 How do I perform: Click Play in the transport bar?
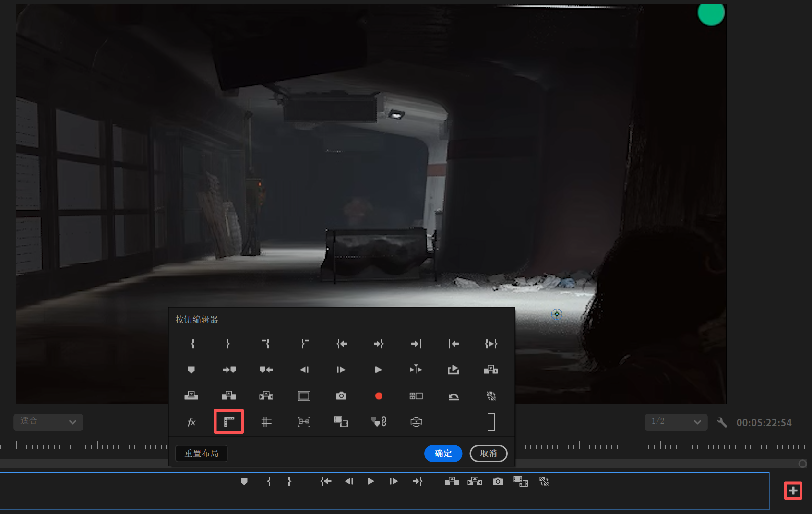coord(370,481)
